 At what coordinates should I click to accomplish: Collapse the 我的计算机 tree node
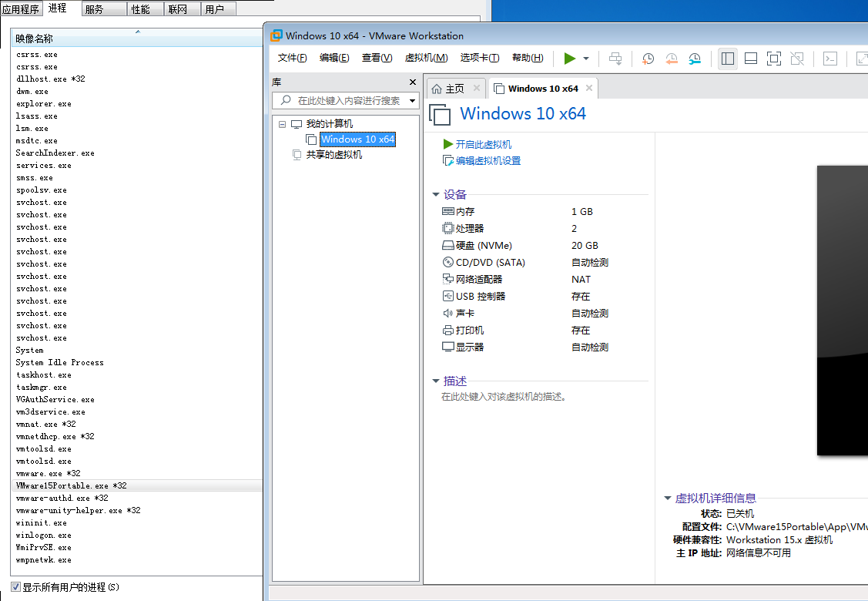282,124
